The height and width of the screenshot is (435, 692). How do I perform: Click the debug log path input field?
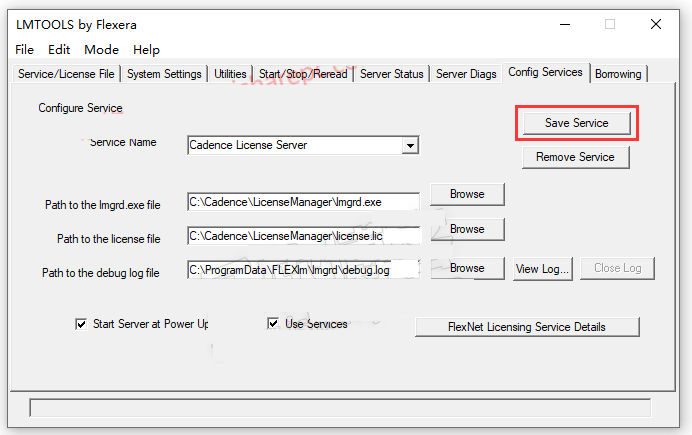point(304,270)
